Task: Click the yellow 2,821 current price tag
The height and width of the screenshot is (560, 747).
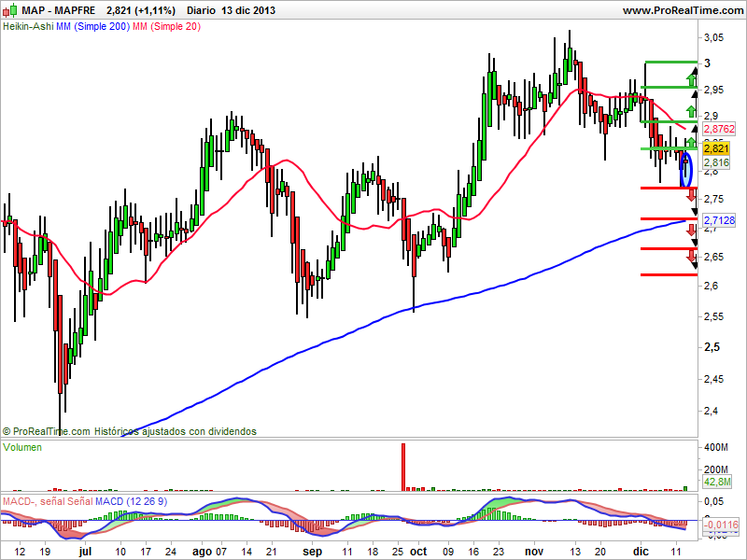Action: coord(716,148)
